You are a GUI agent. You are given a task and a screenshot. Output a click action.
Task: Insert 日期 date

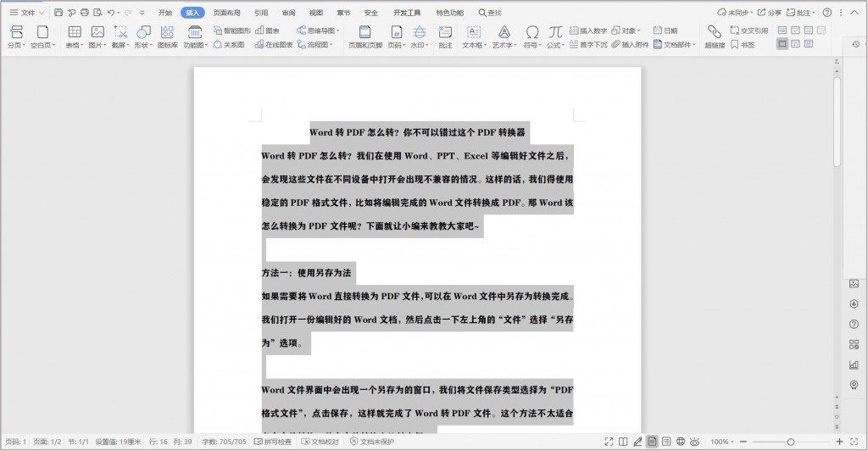(665, 31)
